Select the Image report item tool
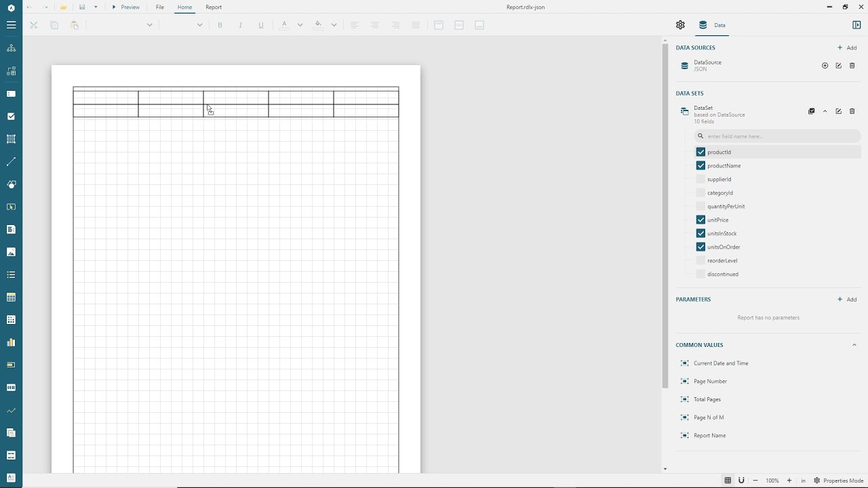This screenshot has width=868, height=488. [11, 252]
